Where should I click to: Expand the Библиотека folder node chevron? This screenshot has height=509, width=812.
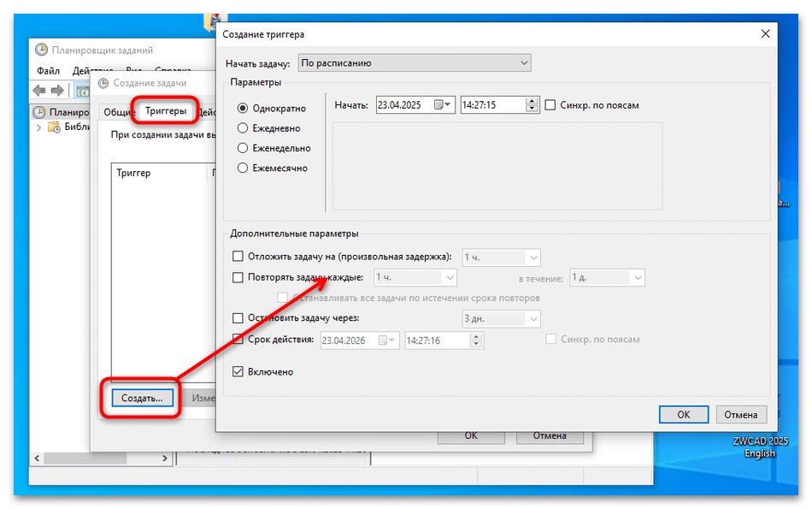(x=38, y=127)
